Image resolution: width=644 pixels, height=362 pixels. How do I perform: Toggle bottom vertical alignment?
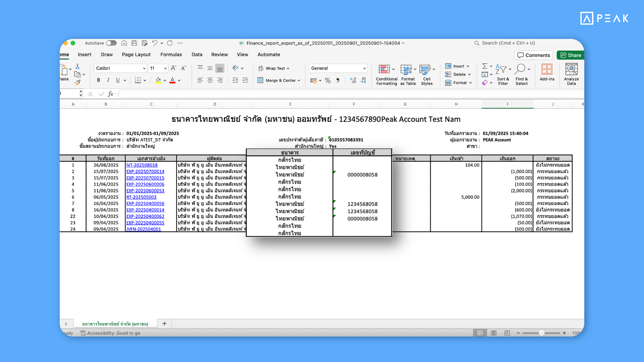[x=220, y=68]
